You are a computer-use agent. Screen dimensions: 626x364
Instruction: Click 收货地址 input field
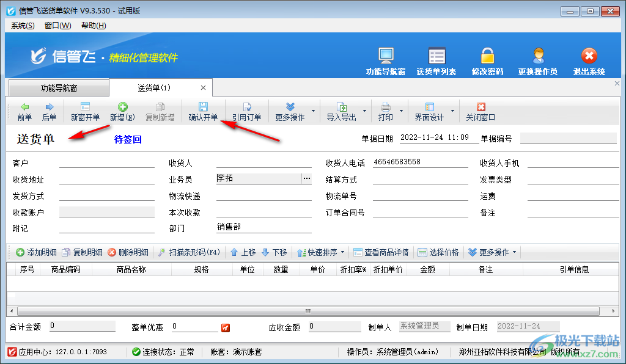(x=106, y=179)
